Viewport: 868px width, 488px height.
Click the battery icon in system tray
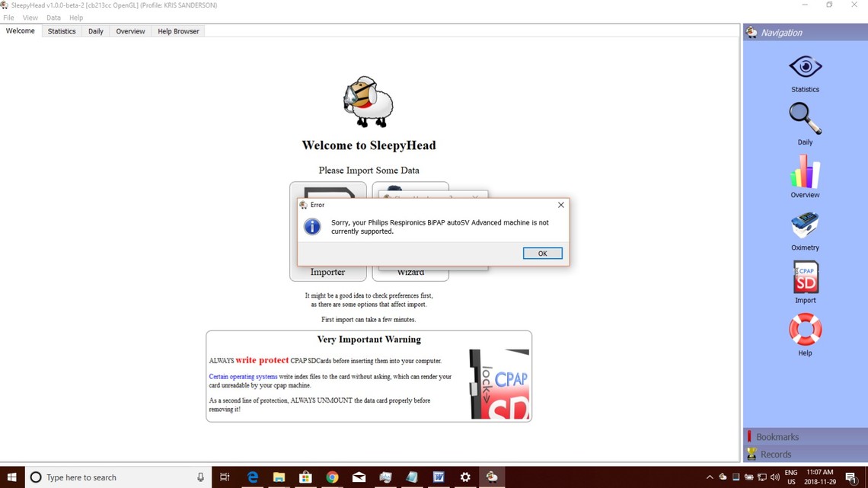pos(749,477)
